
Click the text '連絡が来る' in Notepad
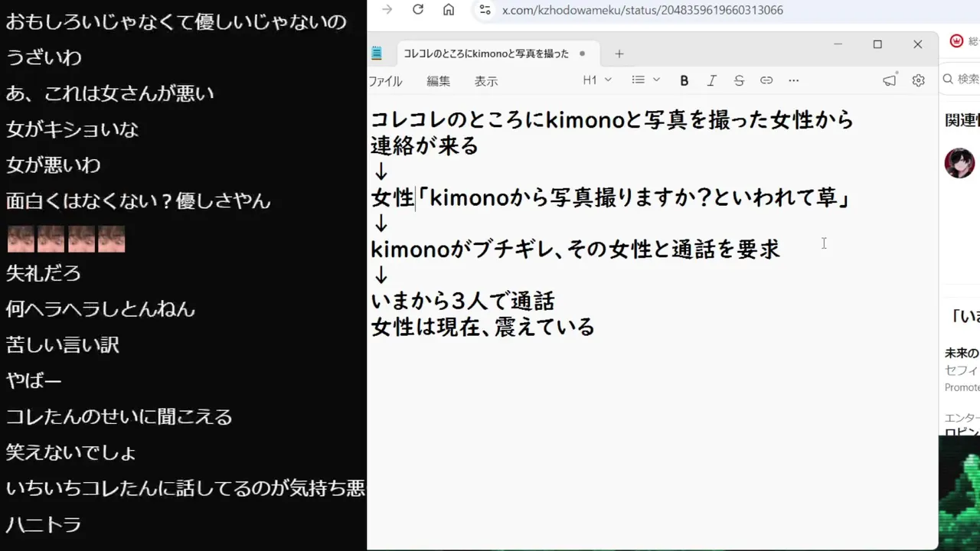point(424,145)
